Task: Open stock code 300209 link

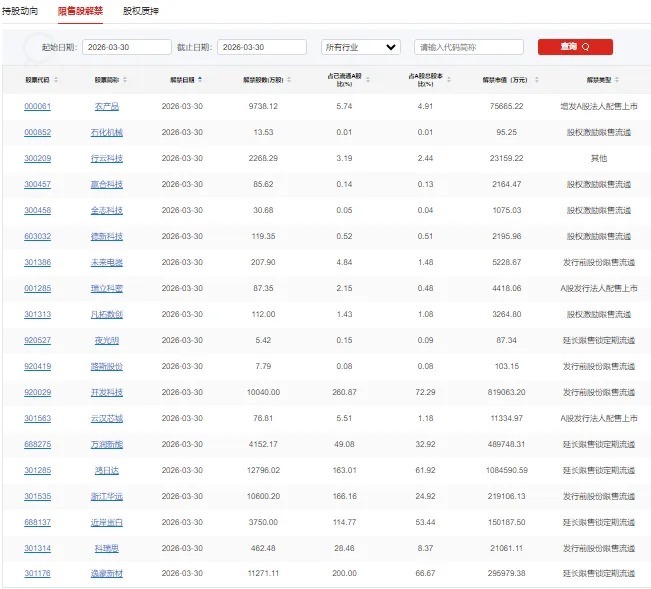Action: point(37,158)
